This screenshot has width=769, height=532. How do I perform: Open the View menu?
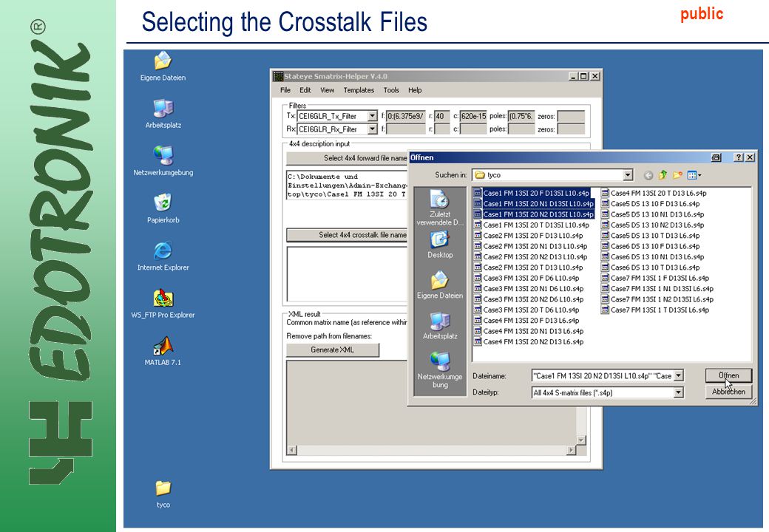(327, 90)
